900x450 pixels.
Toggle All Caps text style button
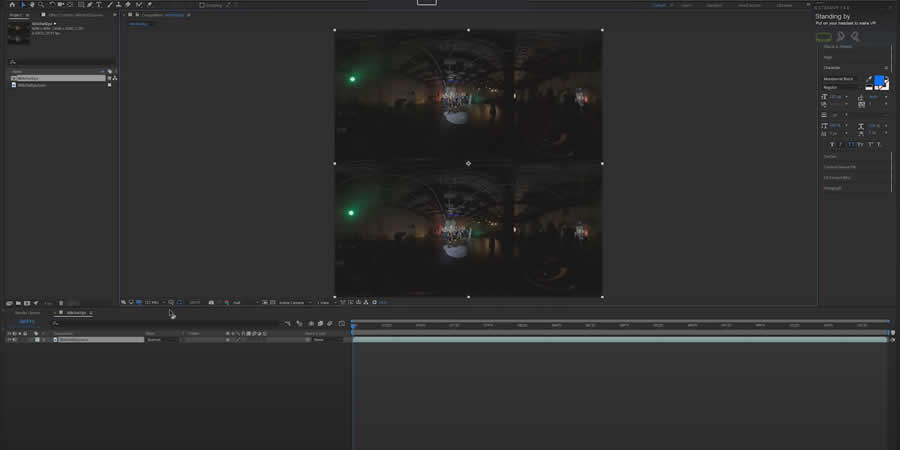850,144
